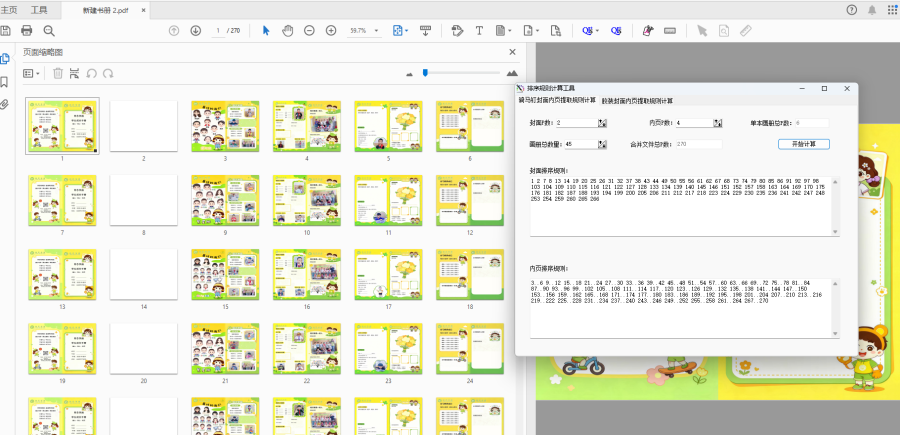
Task: Open the zoom percentage dropdown
Action: (377, 30)
